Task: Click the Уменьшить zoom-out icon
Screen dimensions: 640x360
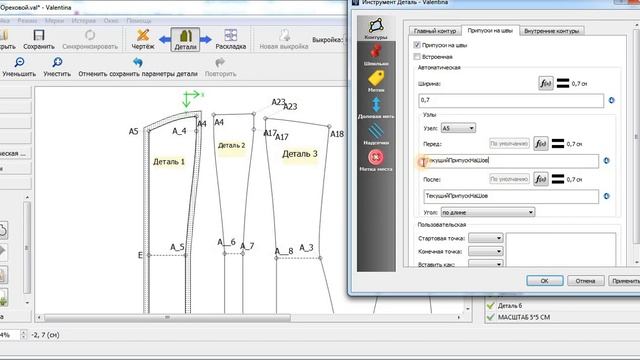Action: (19, 62)
